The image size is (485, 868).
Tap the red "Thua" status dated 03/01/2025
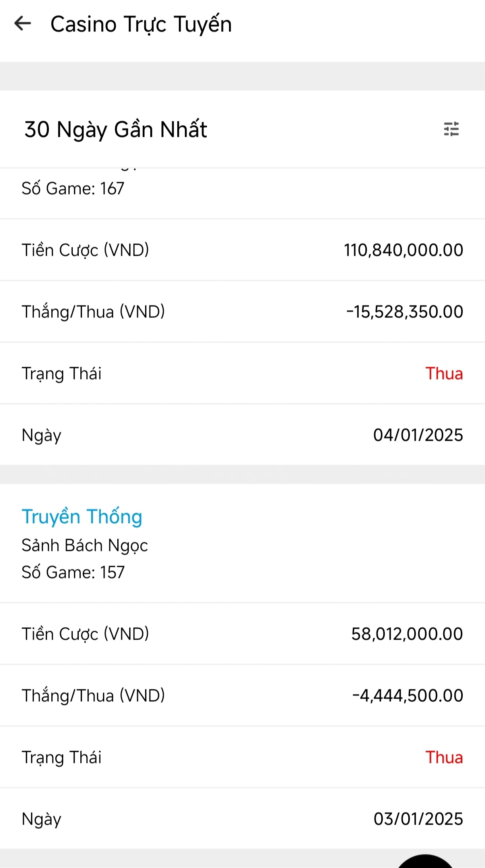(444, 757)
